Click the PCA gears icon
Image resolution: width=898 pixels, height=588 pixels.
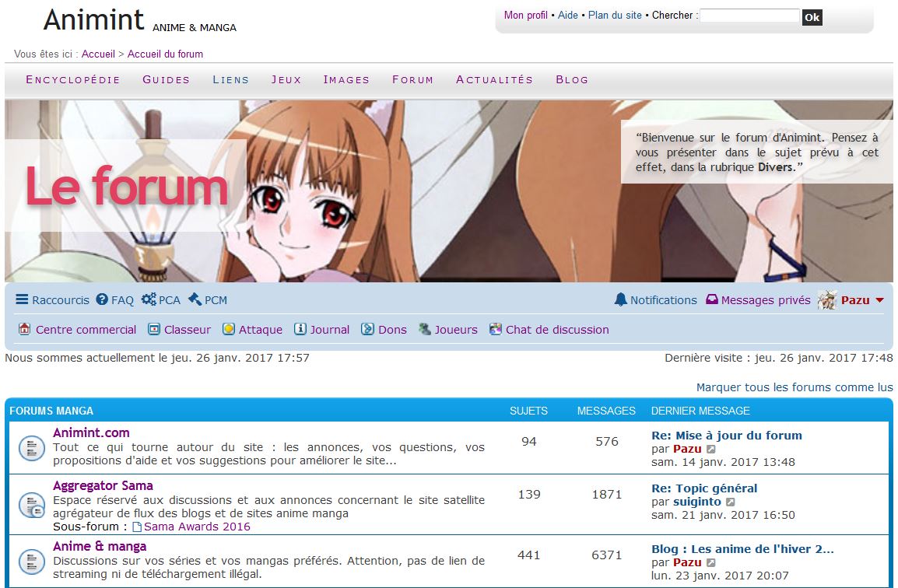click(x=149, y=299)
